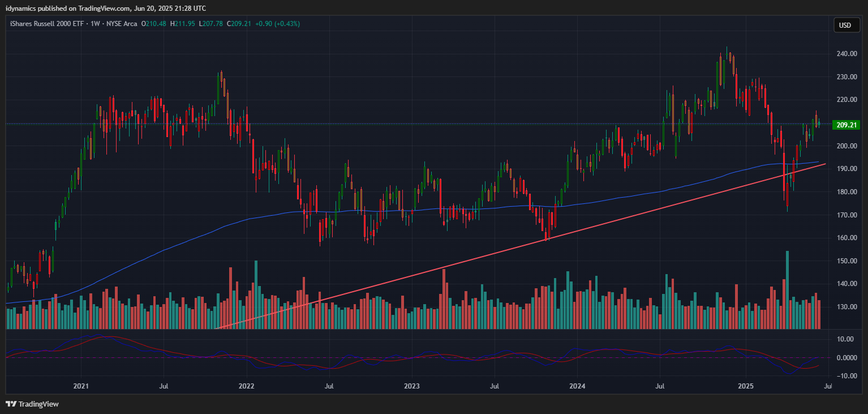Click the low value L207.78
The image size is (868, 414).
[211, 24]
